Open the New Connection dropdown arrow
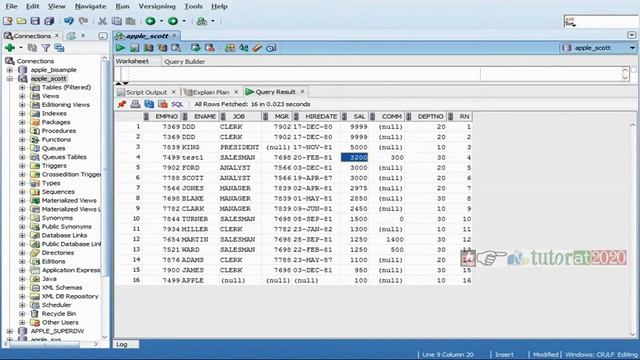Image resolution: width=640 pixels, height=360 pixels. [21, 48]
